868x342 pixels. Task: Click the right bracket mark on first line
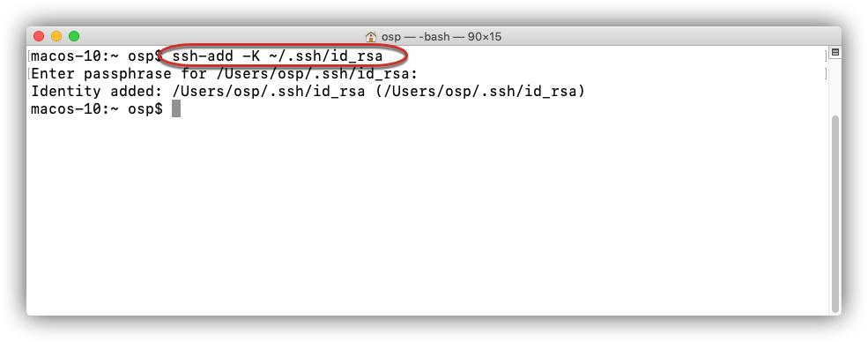pyautogui.click(x=826, y=56)
